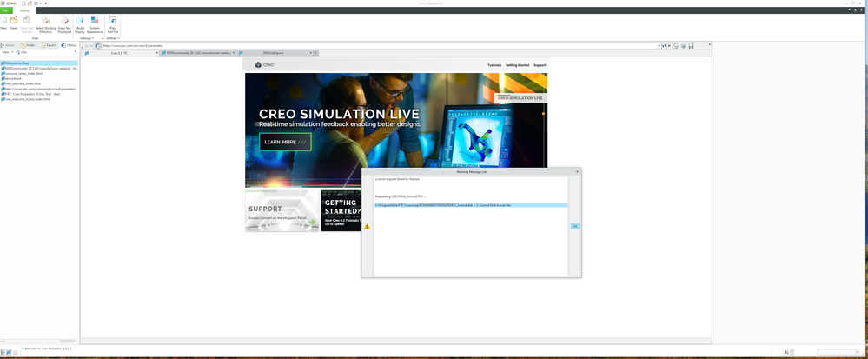868x359 pixels.
Task: Click LEARN MORE on the banner
Action: (285, 142)
